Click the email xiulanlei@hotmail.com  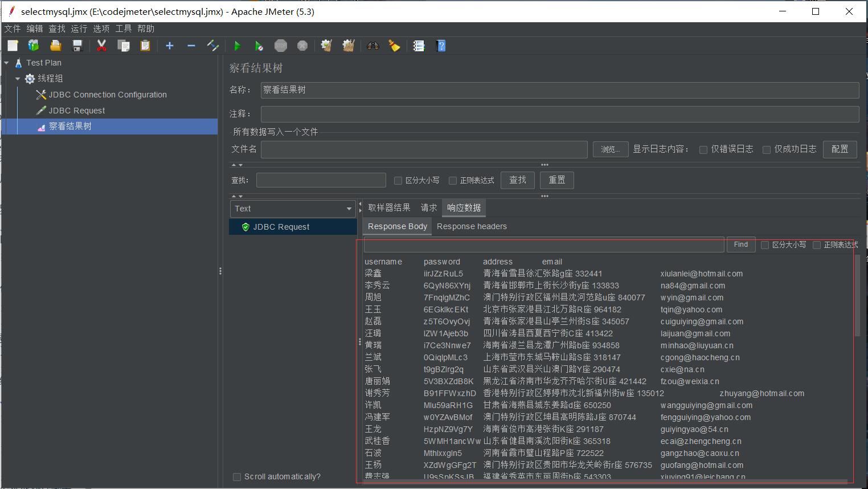pyautogui.click(x=702, y=274)
